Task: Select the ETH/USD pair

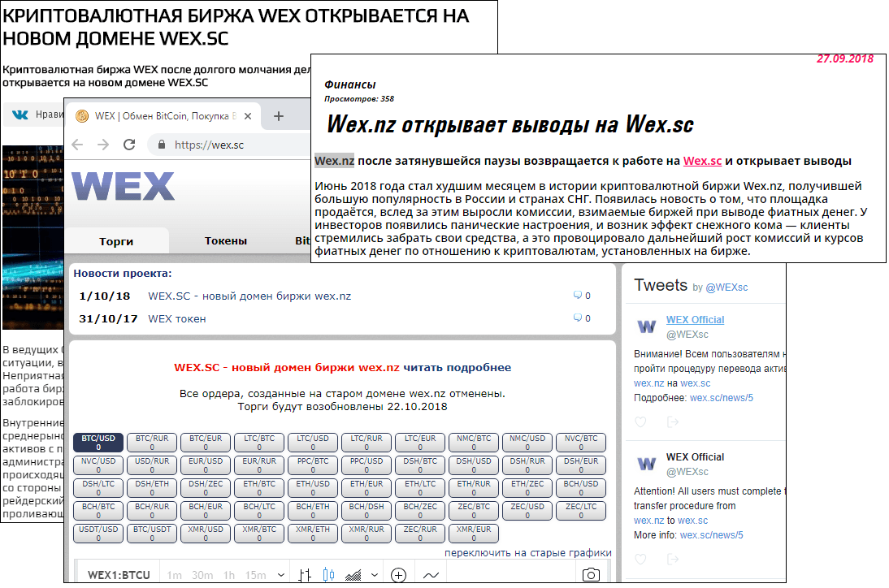Action: [313, 488]
